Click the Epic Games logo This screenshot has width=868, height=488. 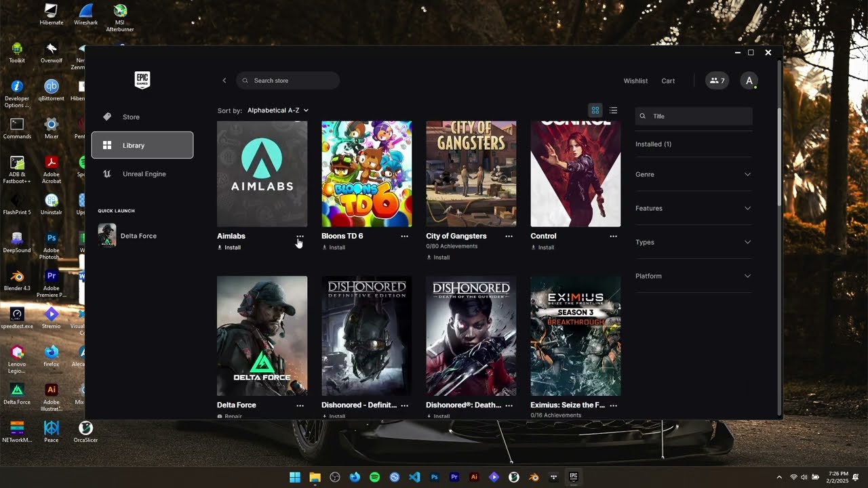coord(142,80)
